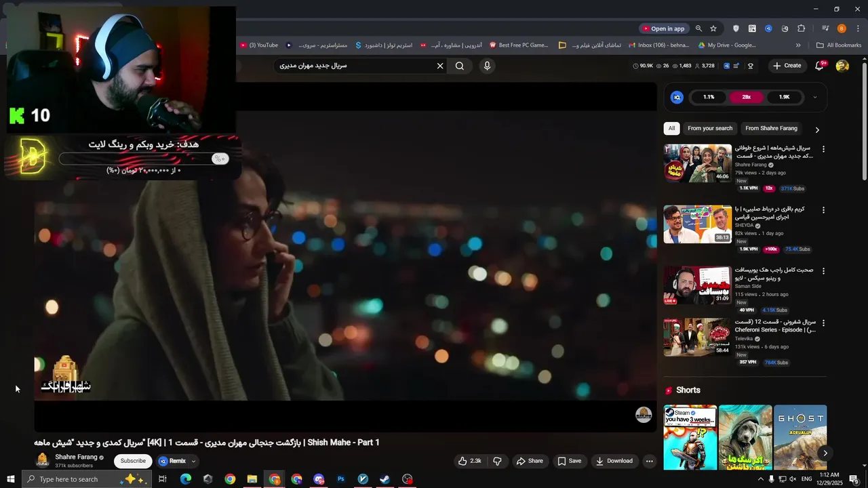Screen dimensions: 868x488
Task: Click the zoom magnifier in address bar
Action: pyautogui.click(x=698, y=28)
